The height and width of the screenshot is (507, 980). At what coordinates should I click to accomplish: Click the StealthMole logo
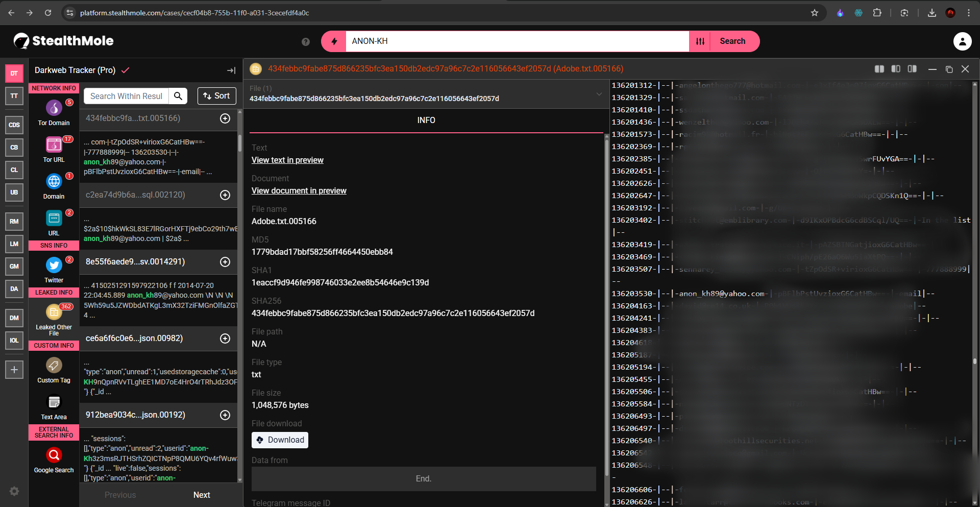coord(64,41)
